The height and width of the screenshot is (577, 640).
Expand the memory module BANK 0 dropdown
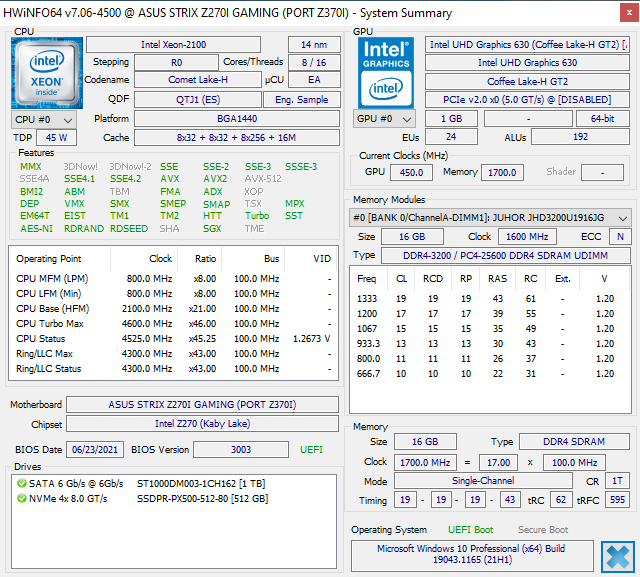click(x=490, y=217)
